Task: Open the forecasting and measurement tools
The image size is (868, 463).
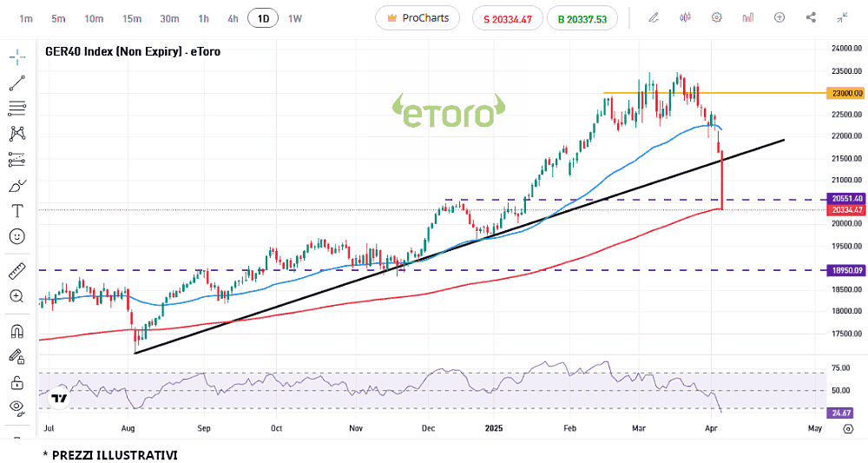Action: click(17, 160)
